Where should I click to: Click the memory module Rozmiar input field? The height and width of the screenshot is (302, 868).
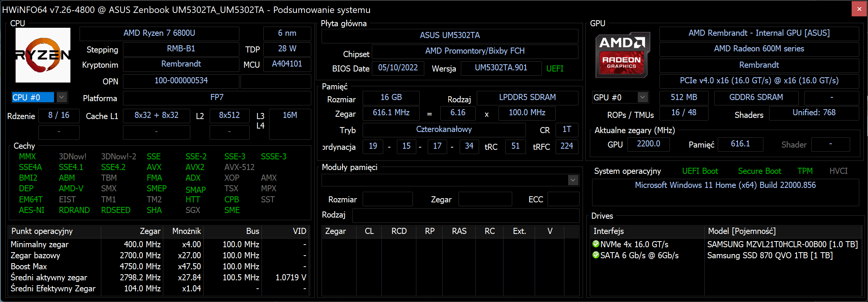(x=388, y=199)
